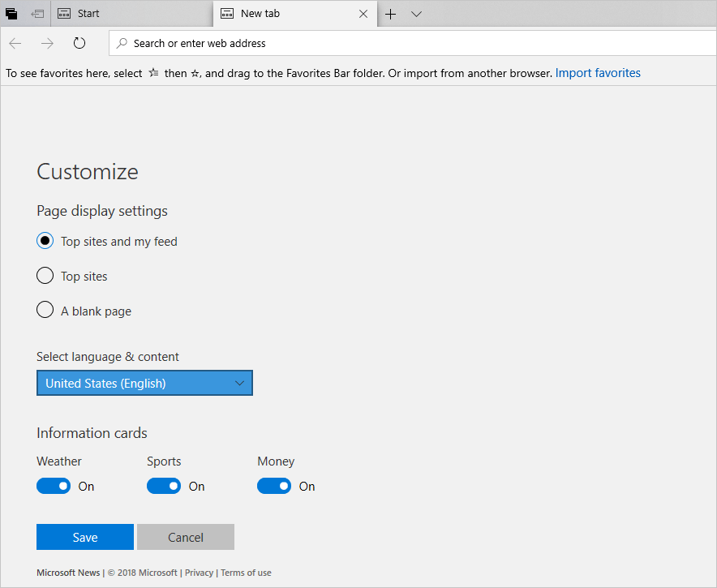
Task: Disable the Sports information card
Action: click(x=163, y=486)
